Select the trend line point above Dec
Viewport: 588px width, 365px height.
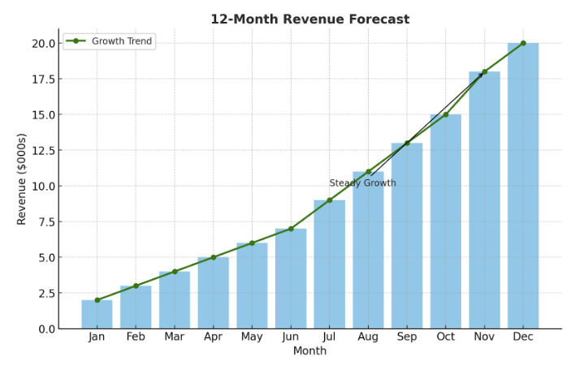pos(523,43)
